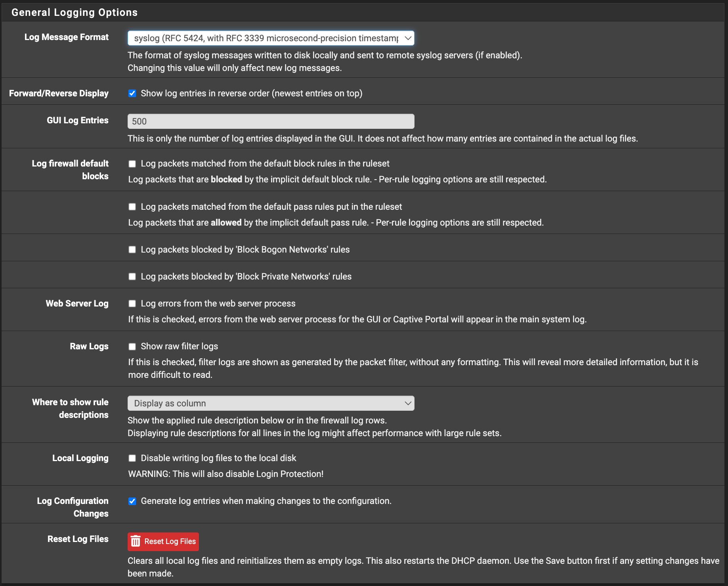Enable 'Log errors from the web server process'
This screenshot has height=586, width=728.
[132, 303]
